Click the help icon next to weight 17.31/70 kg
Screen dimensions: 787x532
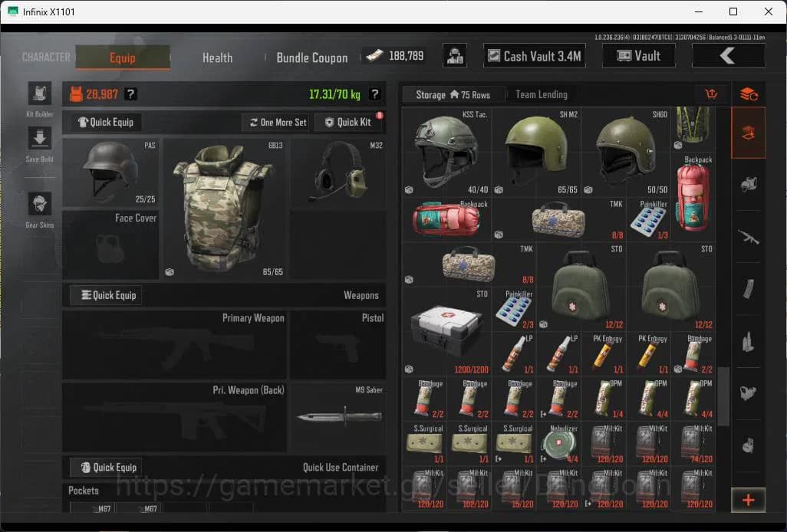click(374, 94)
